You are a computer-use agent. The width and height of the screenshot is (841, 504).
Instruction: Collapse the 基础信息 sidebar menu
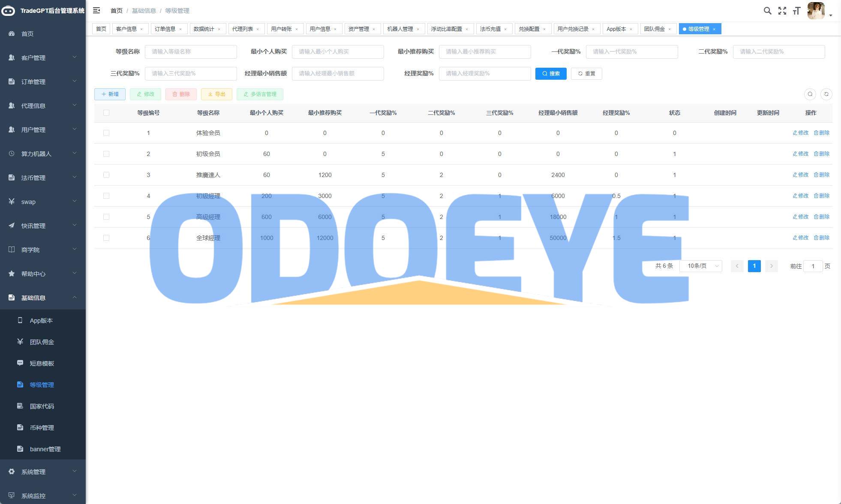click(42, 298)
